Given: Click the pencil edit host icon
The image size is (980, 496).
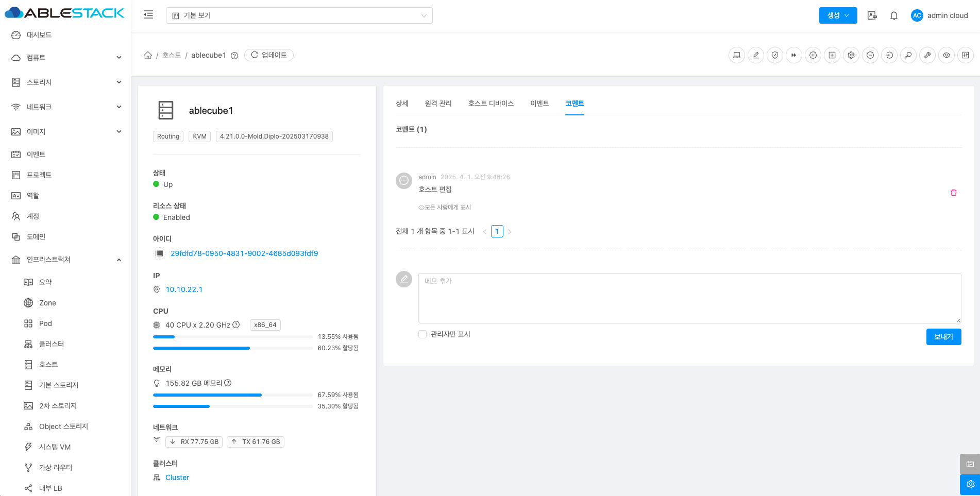Looking at the screenshot, I should 756,55.
